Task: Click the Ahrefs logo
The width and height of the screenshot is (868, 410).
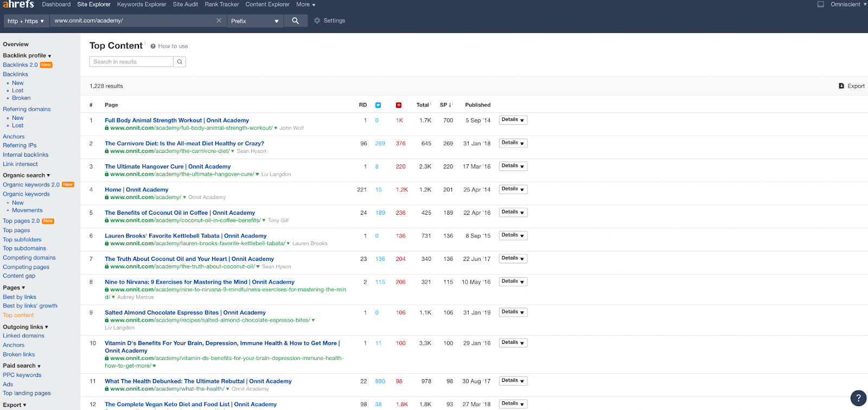Action: (x=18, y=4)
